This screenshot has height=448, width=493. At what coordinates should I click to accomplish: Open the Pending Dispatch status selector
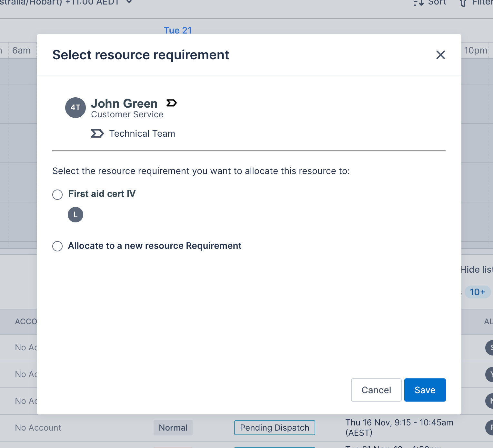coord(274,427)
